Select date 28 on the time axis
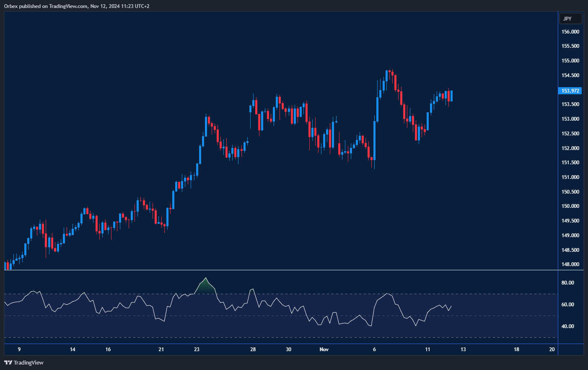The image size is (588, 370). pyautogui.click(x=253, y=349)
